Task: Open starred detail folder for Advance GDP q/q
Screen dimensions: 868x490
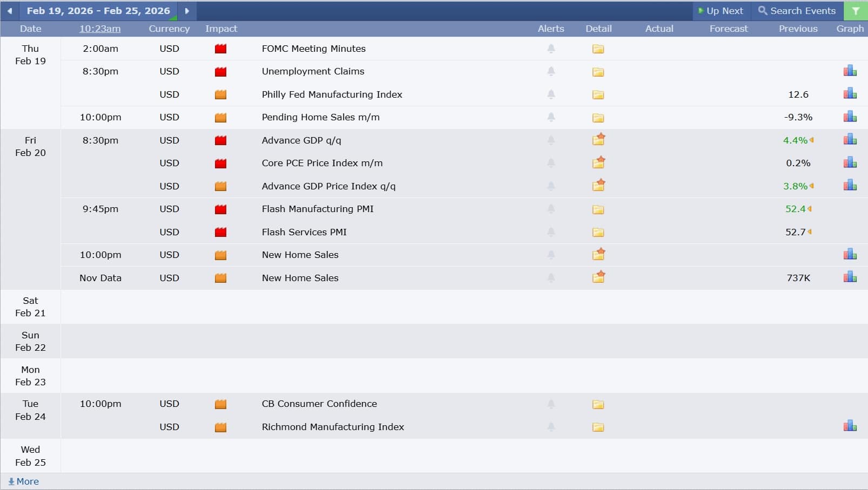Action: pos(598,140)
